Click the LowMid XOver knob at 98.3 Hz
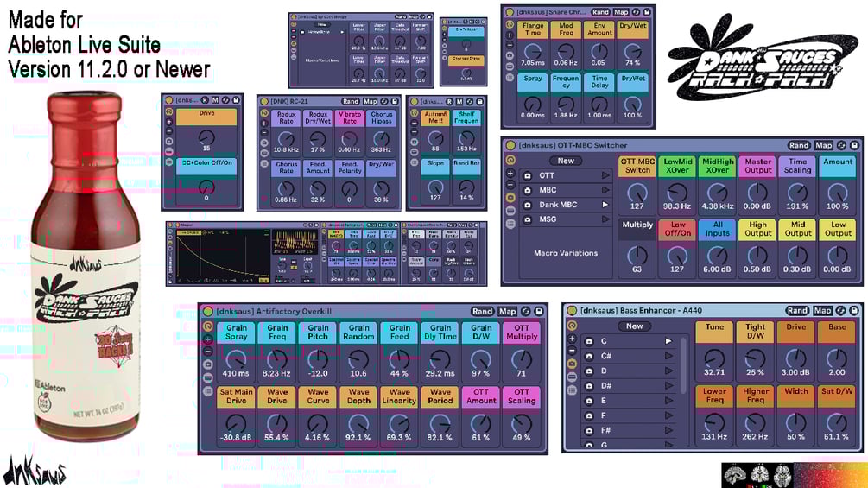Image resolution: width=868 pixels, height=488 pixels. [x=677, y=193]
